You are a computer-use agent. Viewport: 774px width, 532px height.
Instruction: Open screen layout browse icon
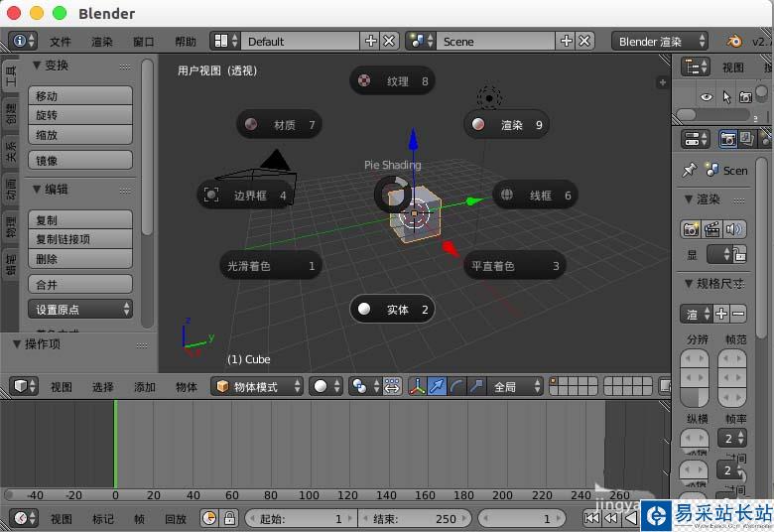point(225,41)
